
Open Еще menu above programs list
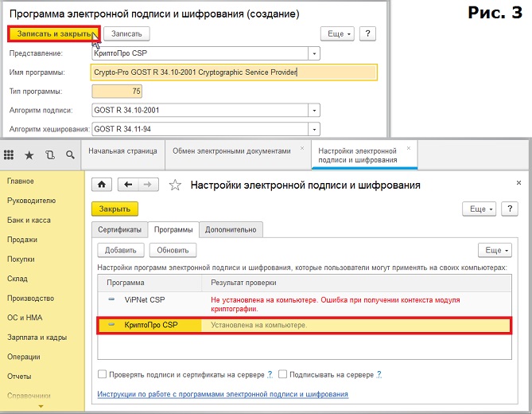(x=495, y=250)
